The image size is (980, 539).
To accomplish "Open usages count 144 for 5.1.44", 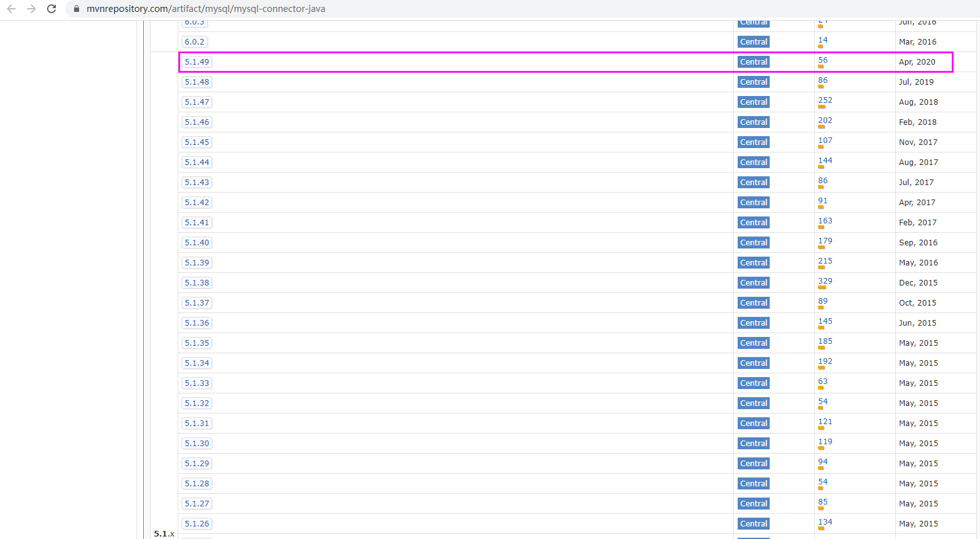I will pyautogui.click(x=825, y=161).
